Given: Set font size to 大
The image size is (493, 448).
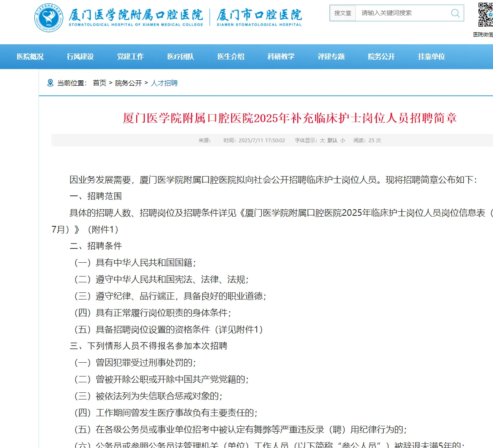Looking at the screenshot, I should click(322, 140).
